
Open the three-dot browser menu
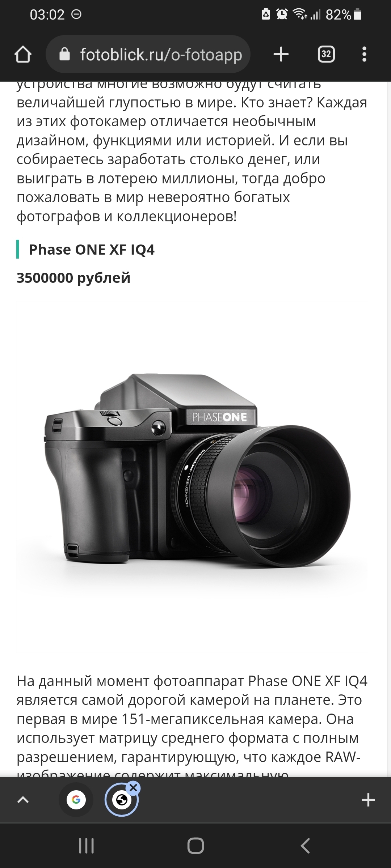click(364, 54)
